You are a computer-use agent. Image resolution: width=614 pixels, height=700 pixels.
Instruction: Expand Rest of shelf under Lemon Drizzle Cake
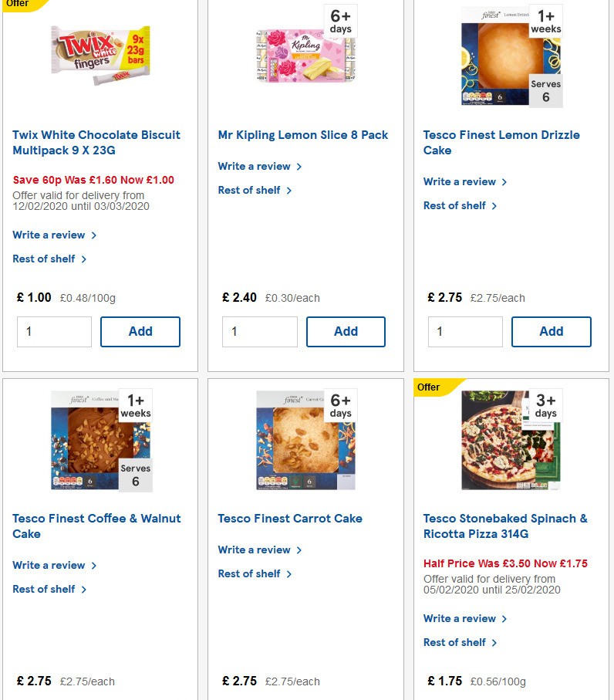pos(455,205)
